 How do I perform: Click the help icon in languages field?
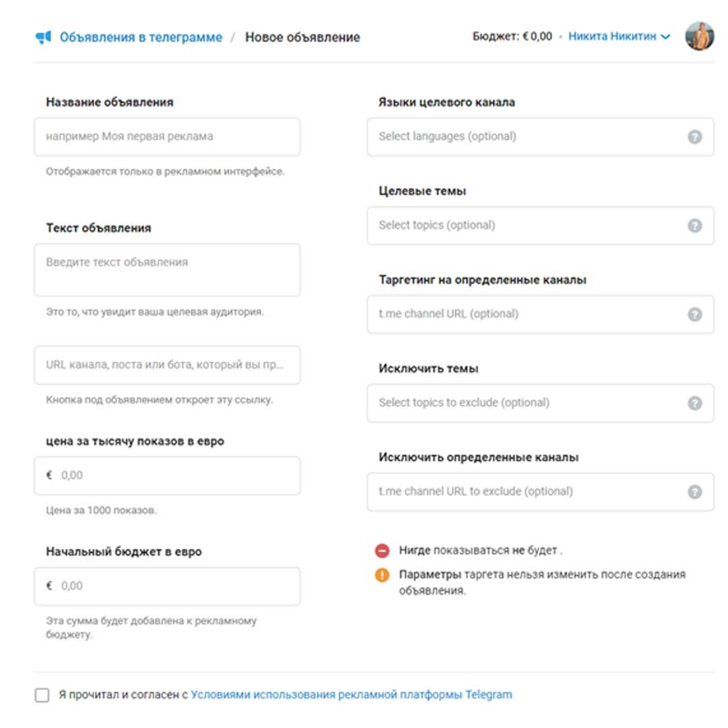[694, 137]
